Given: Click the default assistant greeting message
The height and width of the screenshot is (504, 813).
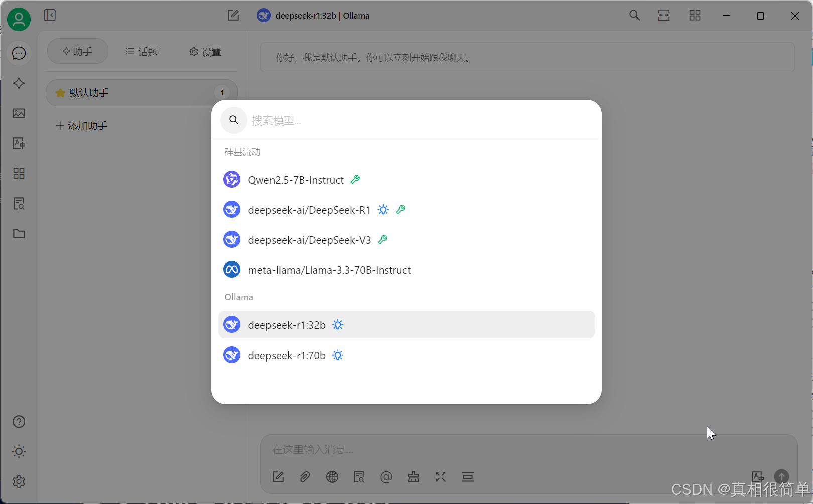Looking at the screenshot, I should (527, 57).
